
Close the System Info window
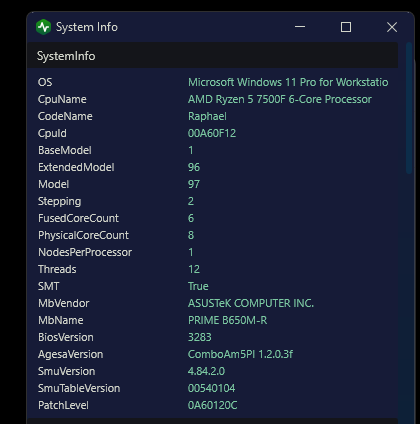tap(392, 27)
